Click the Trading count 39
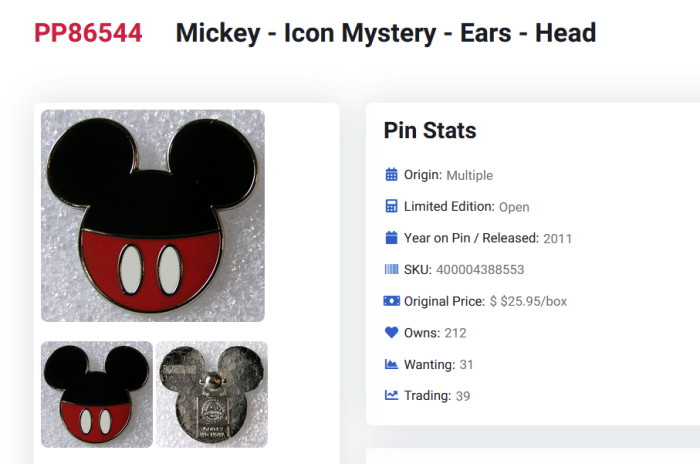The image size is (700, 464). (463, 396)
